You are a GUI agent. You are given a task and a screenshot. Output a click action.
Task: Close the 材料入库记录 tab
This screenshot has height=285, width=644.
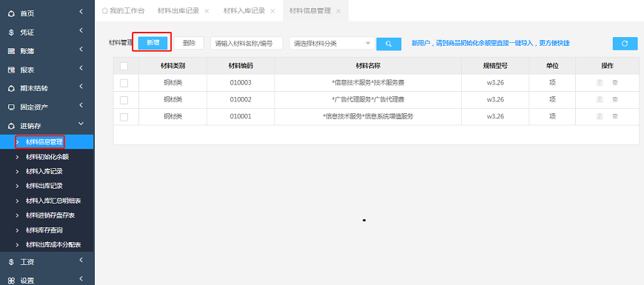click(x=272, y=11)
